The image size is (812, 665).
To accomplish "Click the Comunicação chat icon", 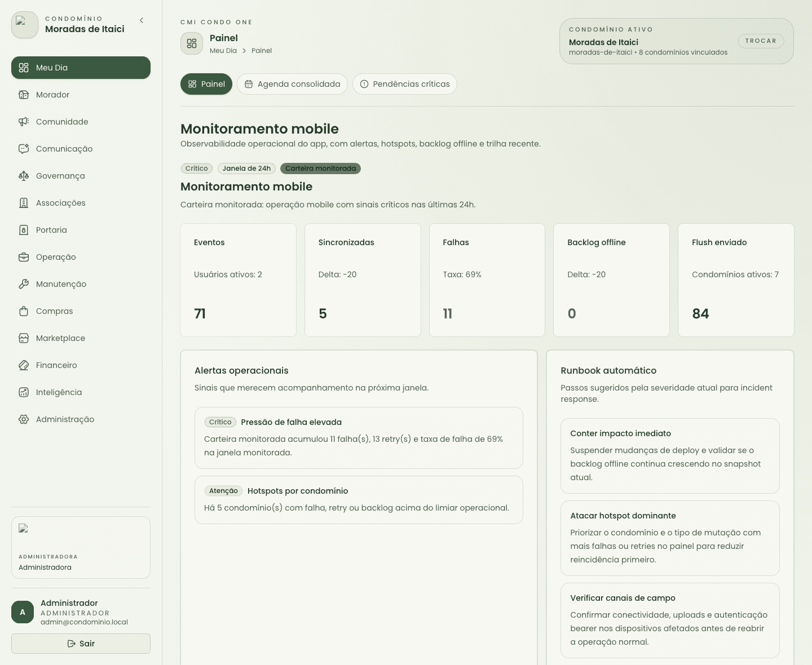I will click(x=24, y=149).
